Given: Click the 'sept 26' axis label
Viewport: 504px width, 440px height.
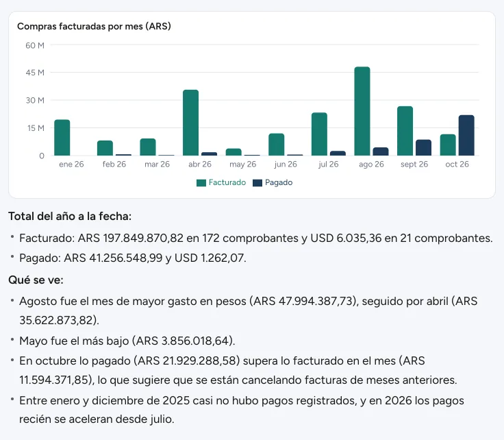Looking at the screenshot, I should (x=414, y=164).
